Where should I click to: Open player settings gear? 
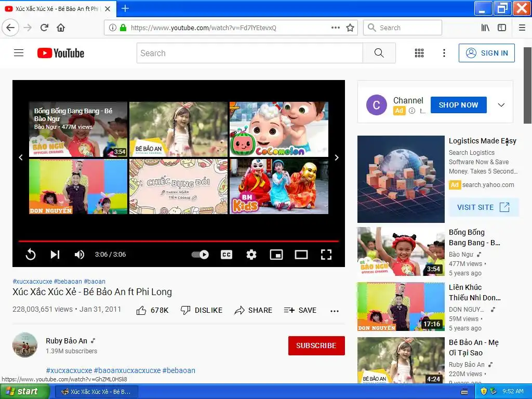tap(251, 255)
